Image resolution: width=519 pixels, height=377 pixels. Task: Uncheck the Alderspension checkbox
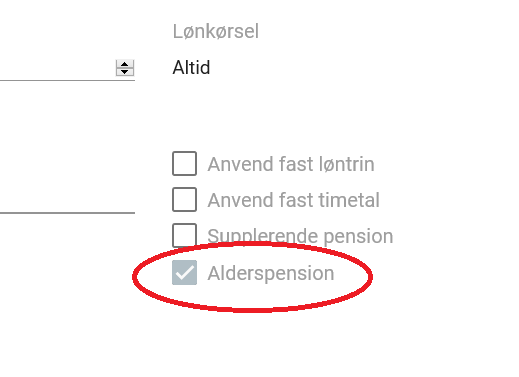[x=184, y=273]
